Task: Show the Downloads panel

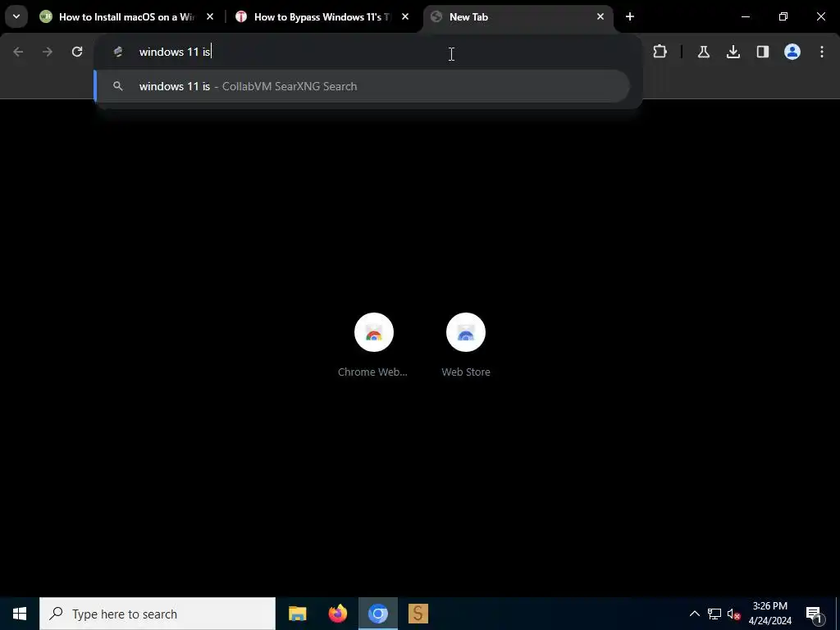Action: pos(733,52)
